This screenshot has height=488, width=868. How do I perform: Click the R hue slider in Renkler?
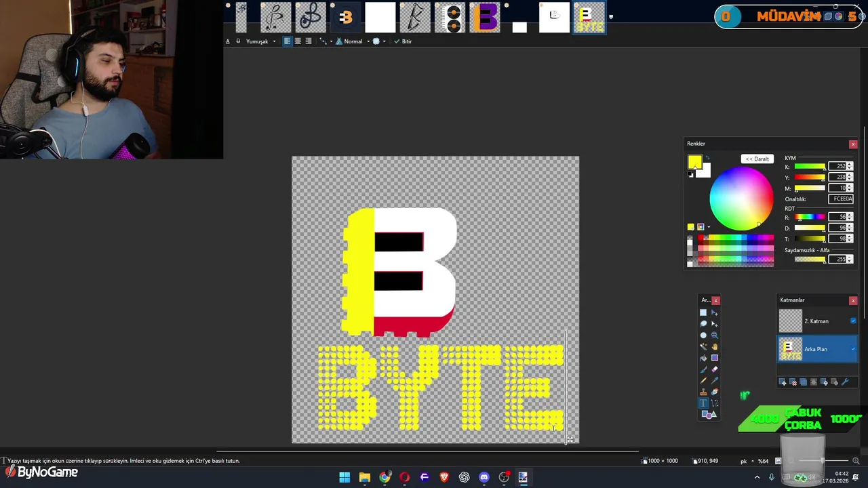(x=810, y=217)
